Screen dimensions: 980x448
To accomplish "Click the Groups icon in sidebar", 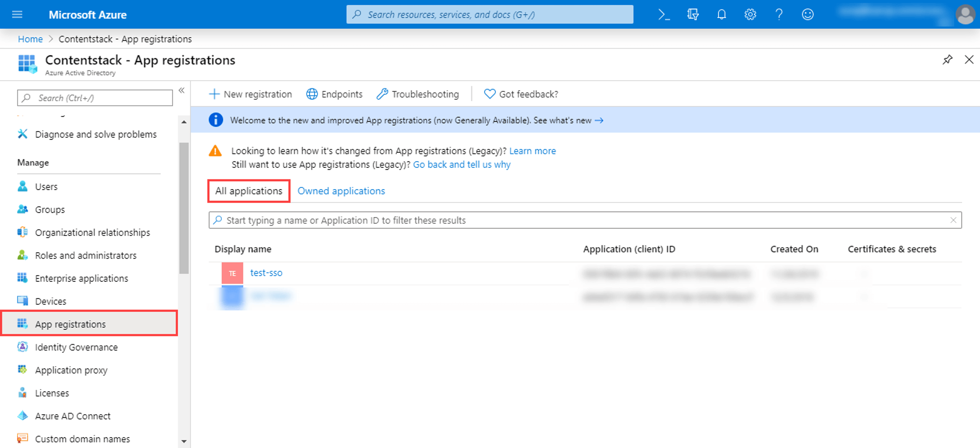I will 22,209.
